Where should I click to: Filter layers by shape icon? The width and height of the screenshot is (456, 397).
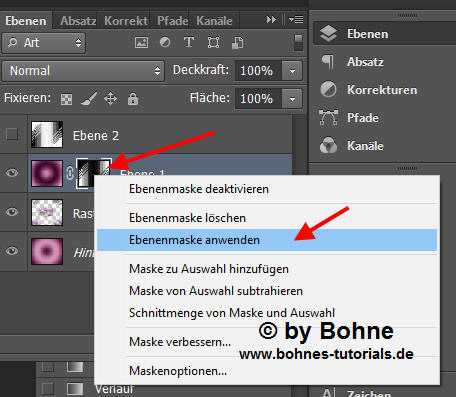pos(213,43)
